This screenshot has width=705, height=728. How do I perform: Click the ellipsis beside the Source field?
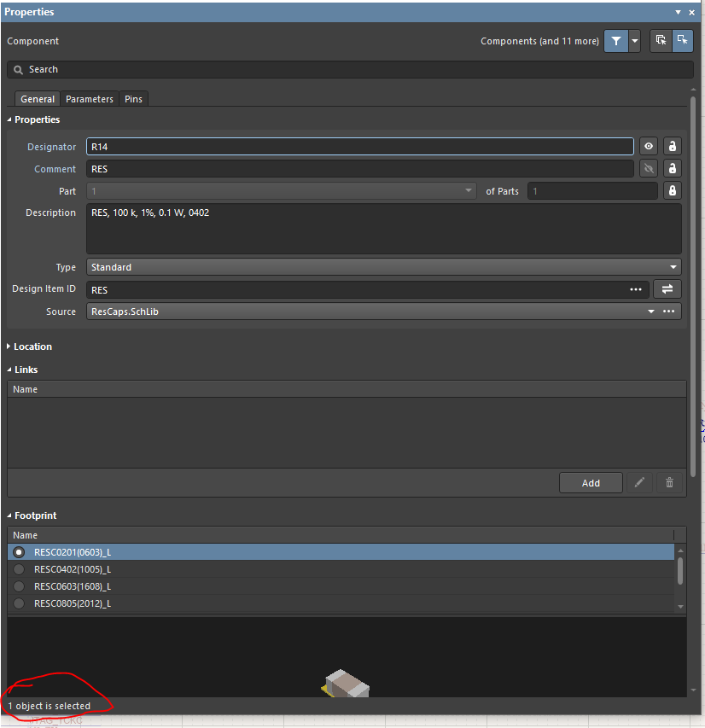tap(671, 311)
